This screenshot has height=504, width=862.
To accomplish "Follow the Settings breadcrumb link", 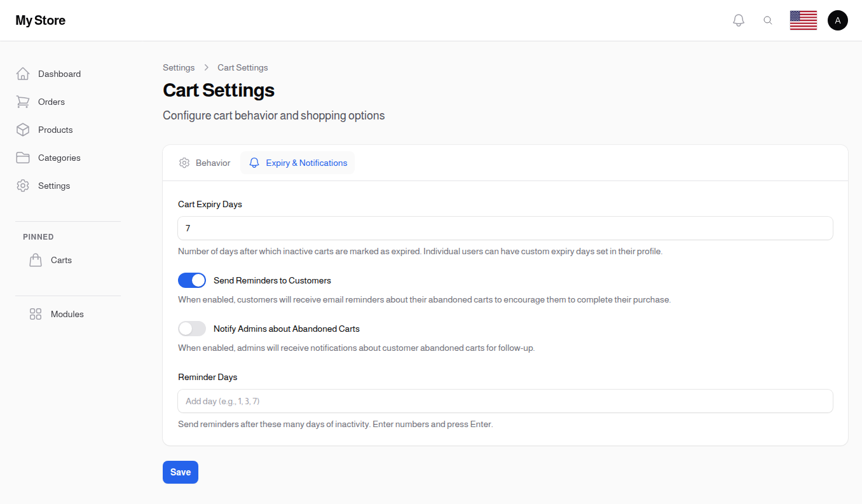I will (179, 67).
